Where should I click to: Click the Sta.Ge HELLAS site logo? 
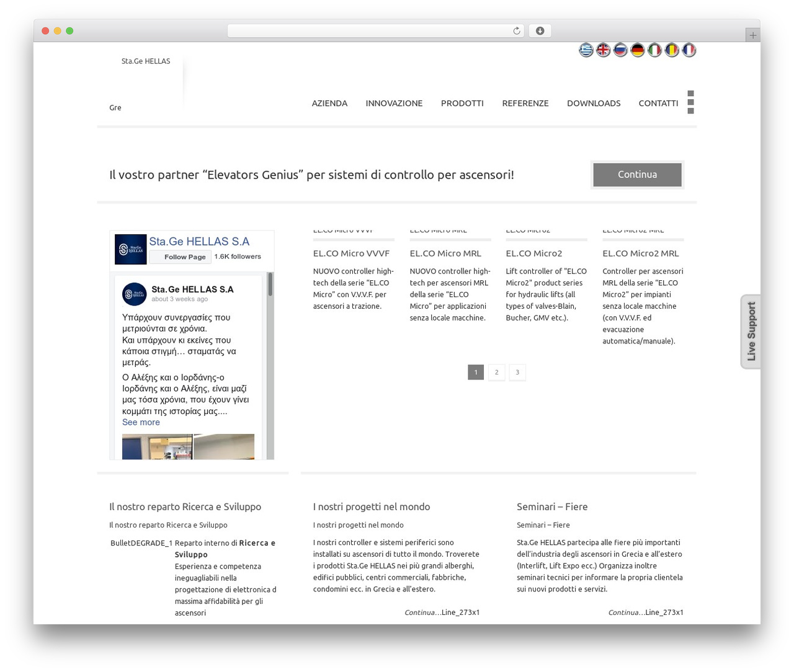(x=146, y=61)
